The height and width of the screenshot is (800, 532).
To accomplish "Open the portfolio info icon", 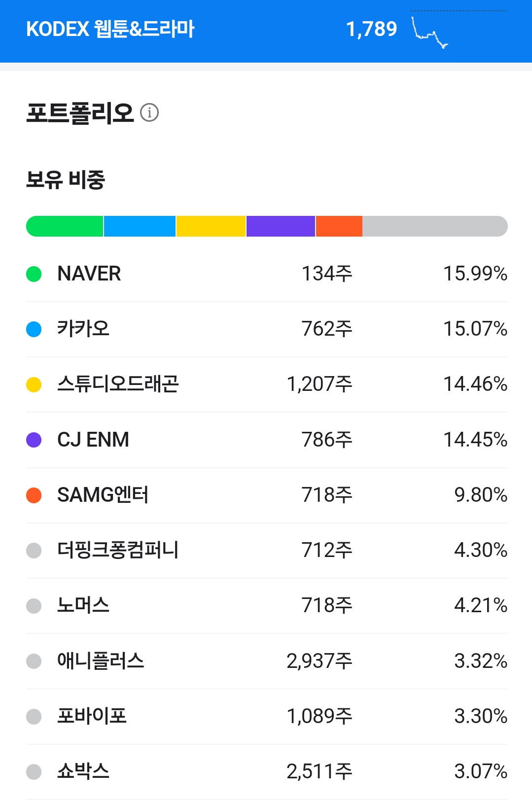I will point(149,113).
